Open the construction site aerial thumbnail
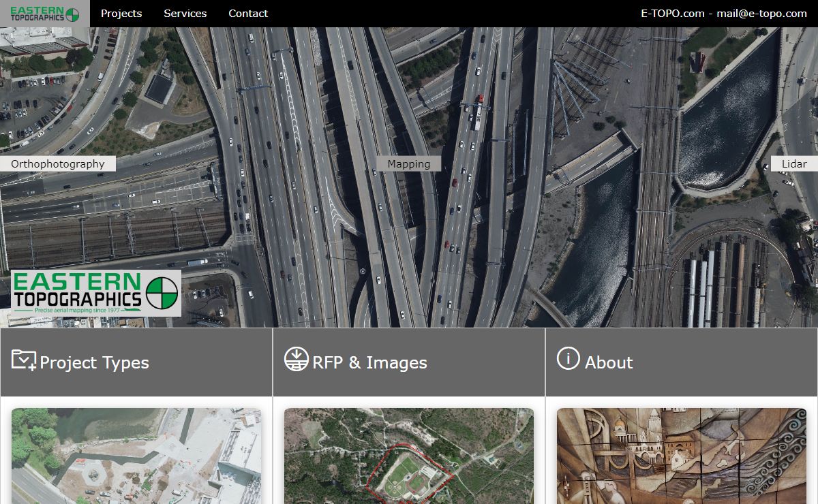The width and height of the screenshot is (818, 504). coord(136,456)
